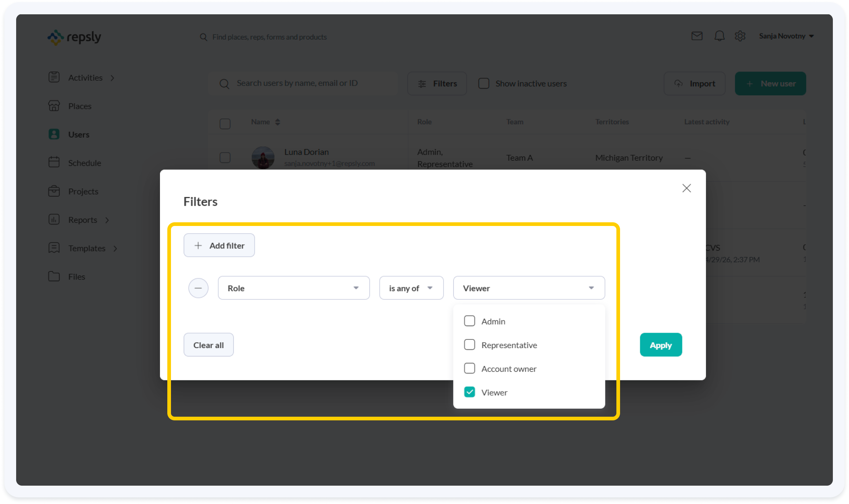Toggle the select-all users header checkbox
The width and height of the screenshot is (849, 504).
225,124
